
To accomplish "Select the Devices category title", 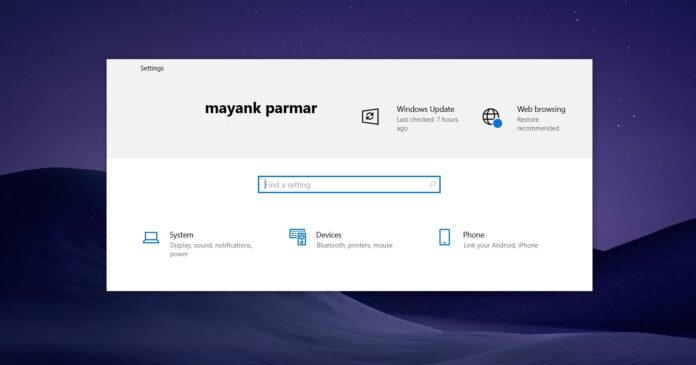I will pos(328,235).
